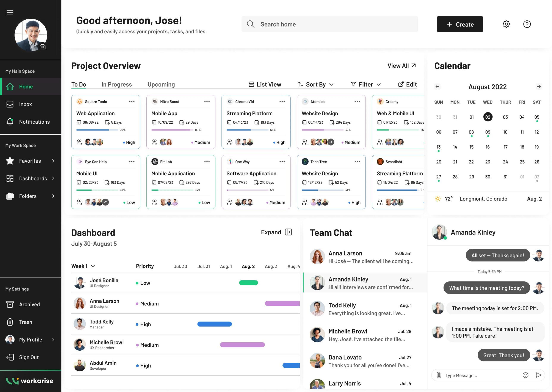
Task: Open the emoji picker in message box
Action: pos(525,375)
